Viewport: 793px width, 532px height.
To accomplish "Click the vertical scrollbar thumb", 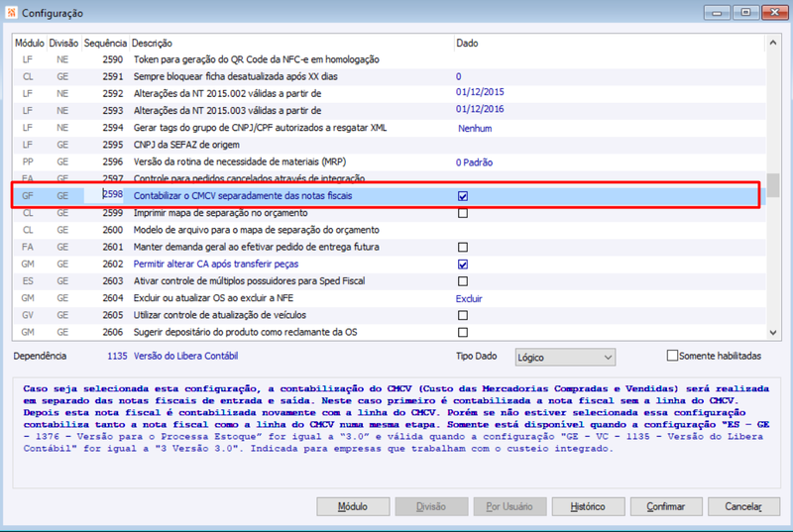I will (x=773, y=185).
